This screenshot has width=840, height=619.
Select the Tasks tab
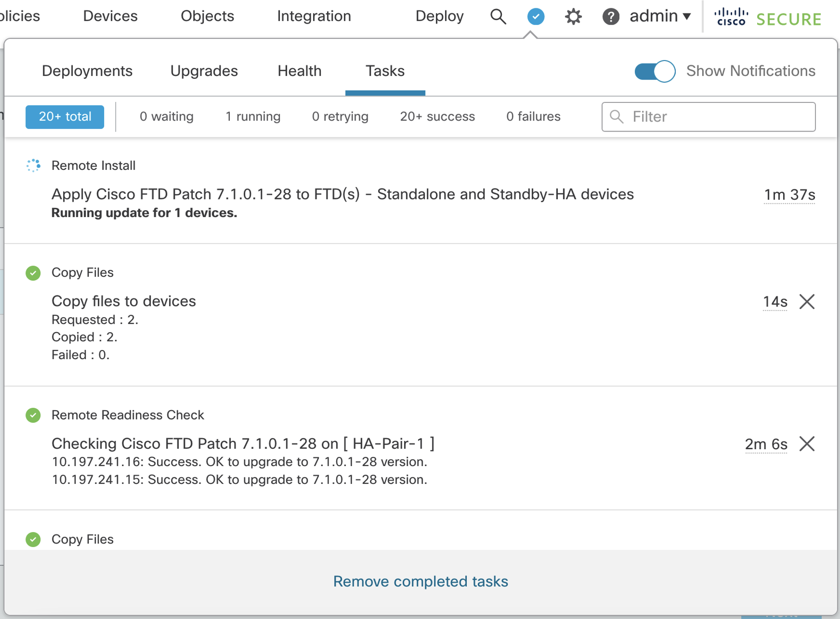(385, 71)
